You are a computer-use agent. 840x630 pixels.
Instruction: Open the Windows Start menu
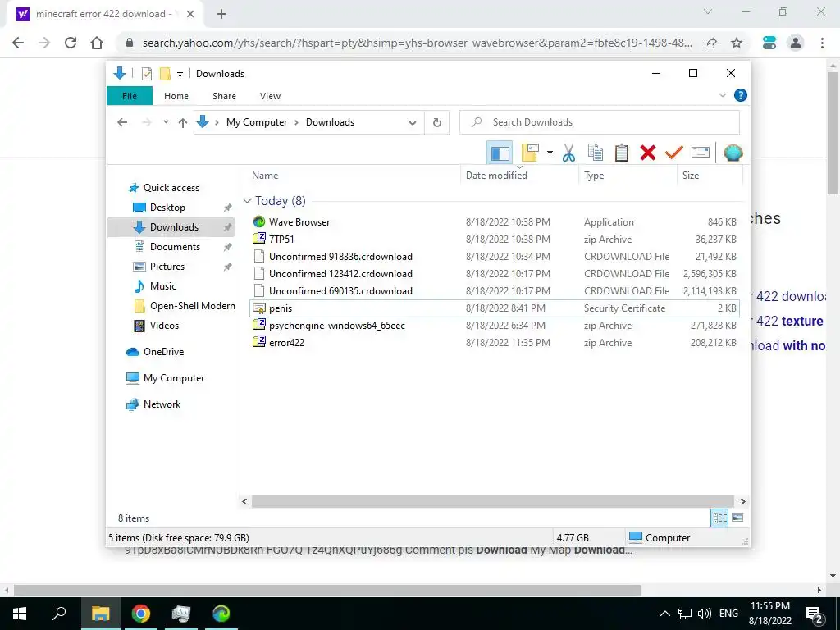coord(20,614)
